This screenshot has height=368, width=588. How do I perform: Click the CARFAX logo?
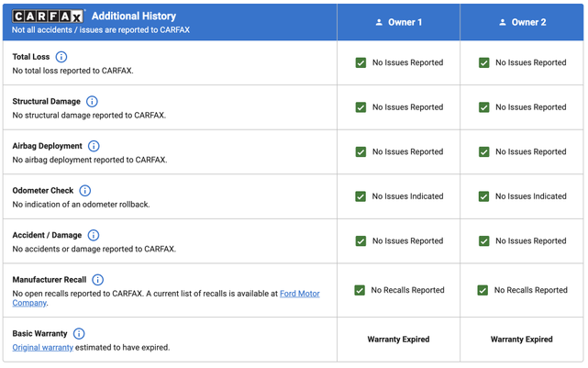point(49,17)
